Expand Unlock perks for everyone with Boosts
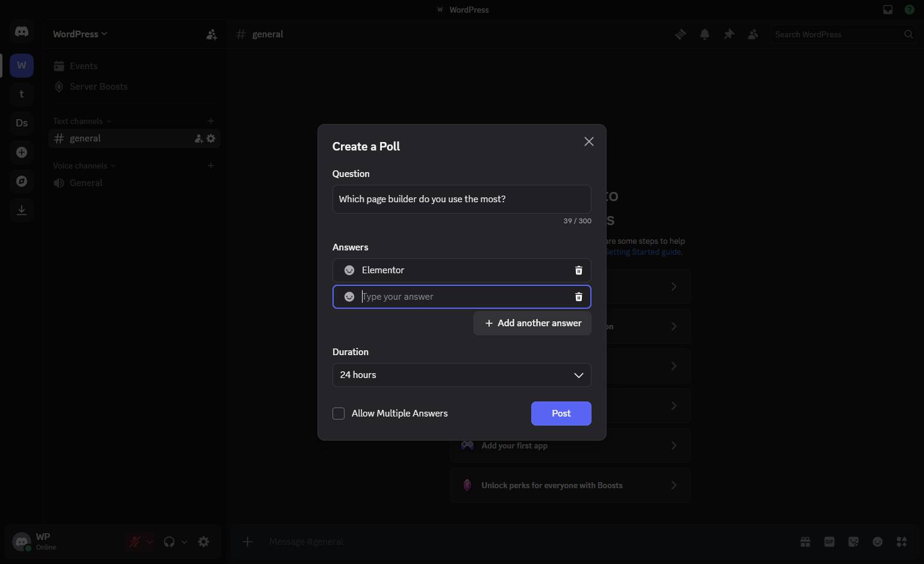924x564 pixels. pyautogui.click(x=570, y=485)
